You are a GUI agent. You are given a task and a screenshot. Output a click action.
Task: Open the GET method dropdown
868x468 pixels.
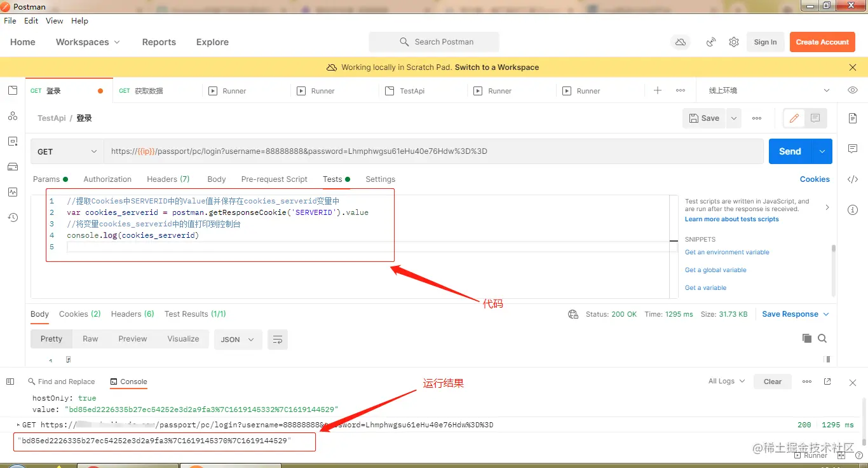pyautogui.click(x=67, y=151)
